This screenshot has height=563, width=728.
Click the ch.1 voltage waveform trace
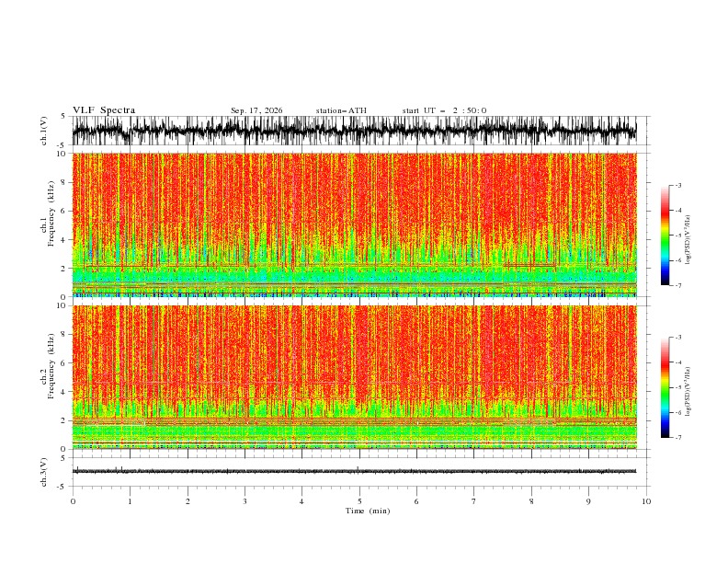pyautogui.click(x=354, y=131)
